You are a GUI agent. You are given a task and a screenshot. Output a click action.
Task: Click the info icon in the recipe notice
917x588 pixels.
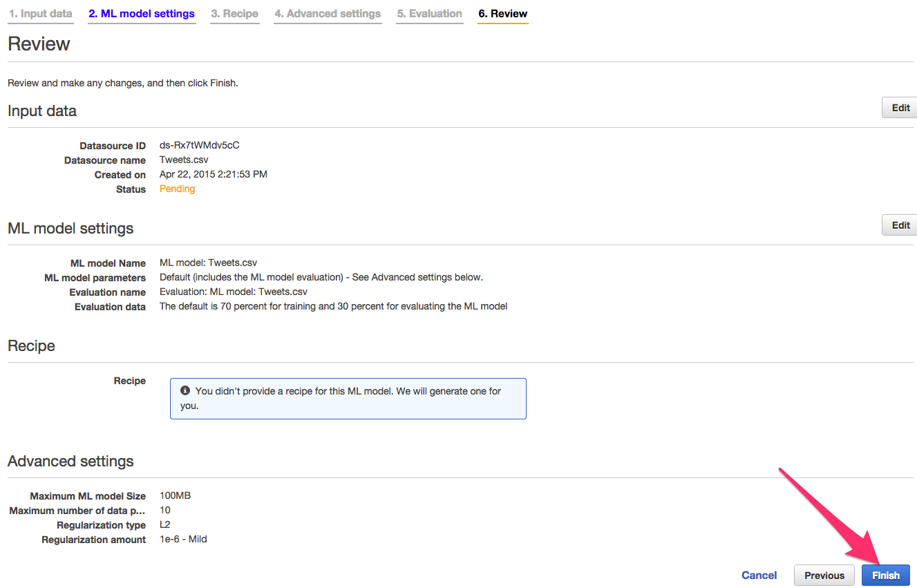(x=185, y=390)
